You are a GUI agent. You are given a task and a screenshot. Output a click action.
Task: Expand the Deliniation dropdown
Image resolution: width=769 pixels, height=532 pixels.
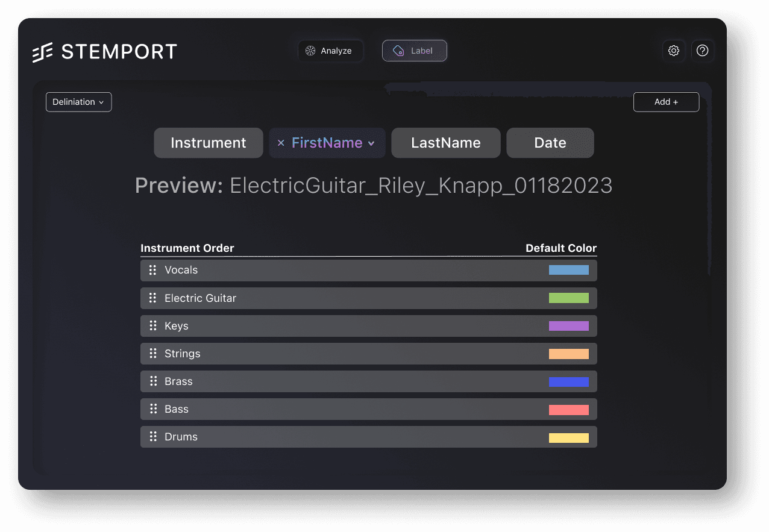[78, 102]
